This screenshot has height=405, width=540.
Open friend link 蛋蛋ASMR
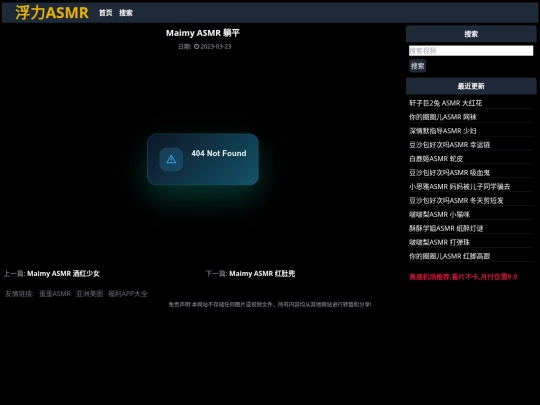55,294
